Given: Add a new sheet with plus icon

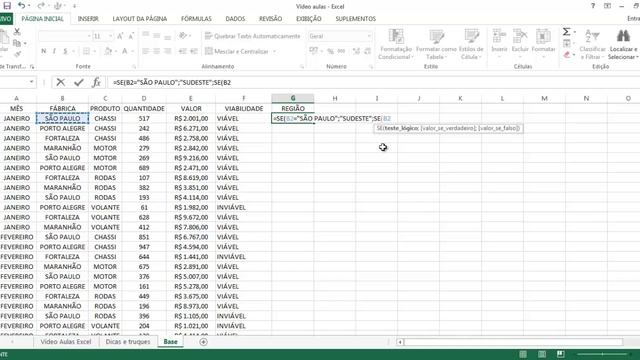Looking at the screenshot, I should 203,342.
